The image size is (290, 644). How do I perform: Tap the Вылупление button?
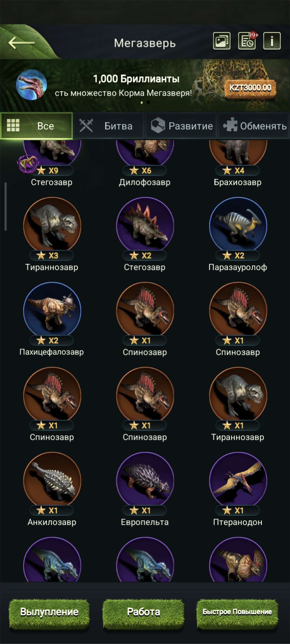click(x=49, y=612)
